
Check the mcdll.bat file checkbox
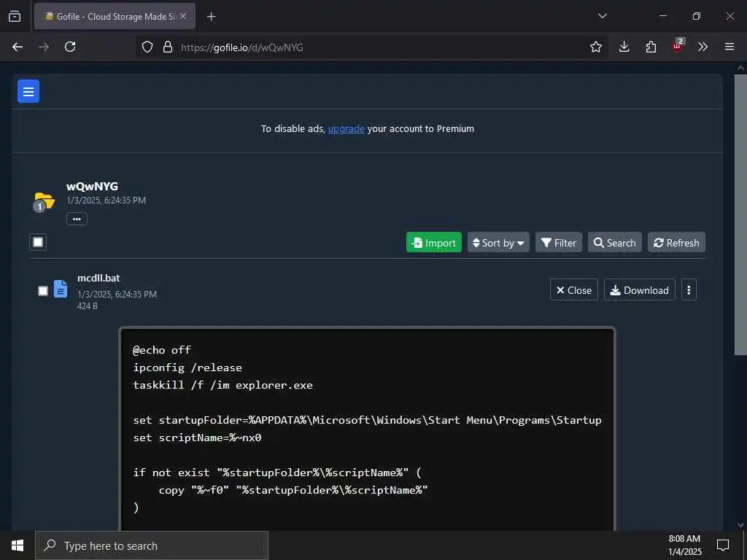click(43, 290)
